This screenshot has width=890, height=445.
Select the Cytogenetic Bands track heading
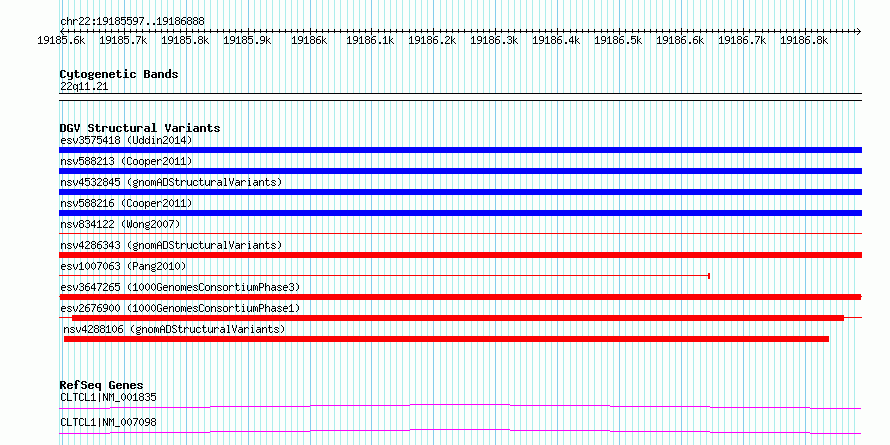[119, 74]
